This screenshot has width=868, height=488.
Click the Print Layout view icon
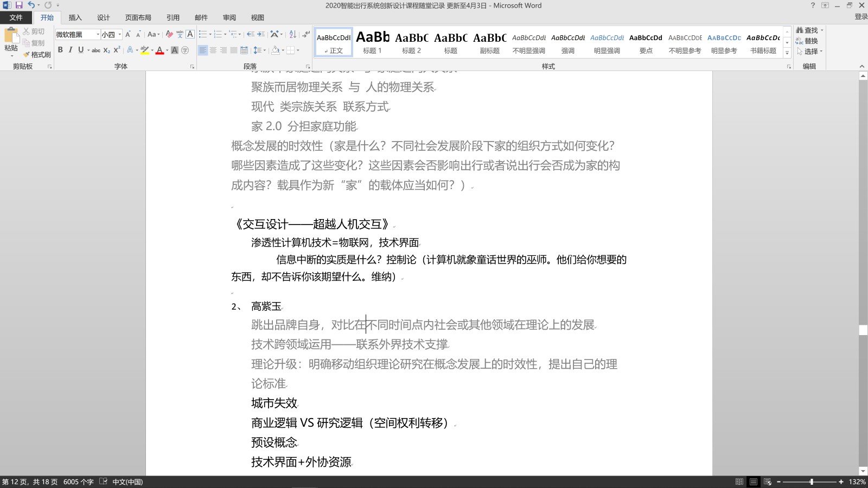click(754, 481)
